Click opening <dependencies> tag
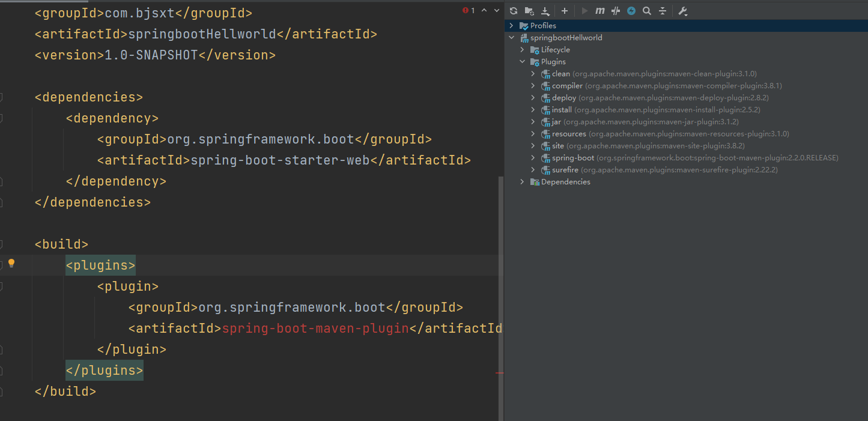The height and width of the screenshot is (421, 868). click(x=89, y=97)
